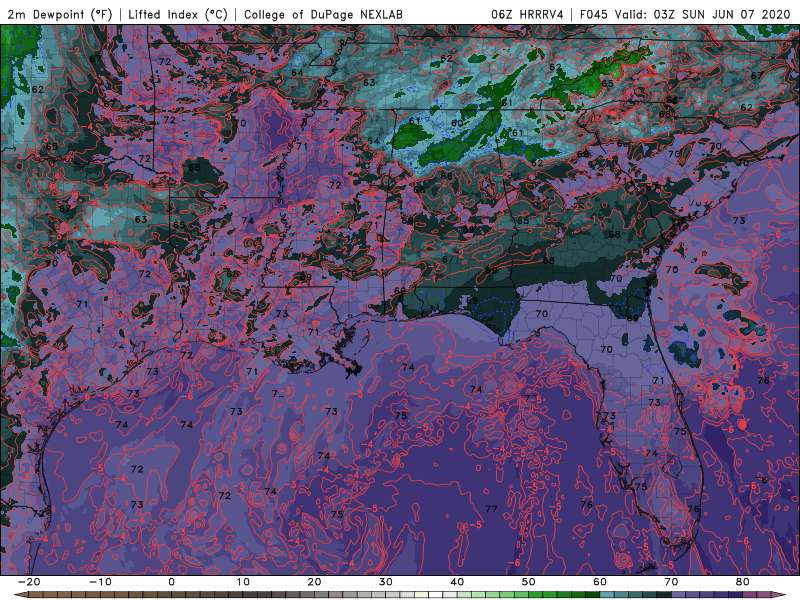Click the "64" dewpoint value on map
The width and height of the screenshot is (800, 600).
click(x=297, y=72)
